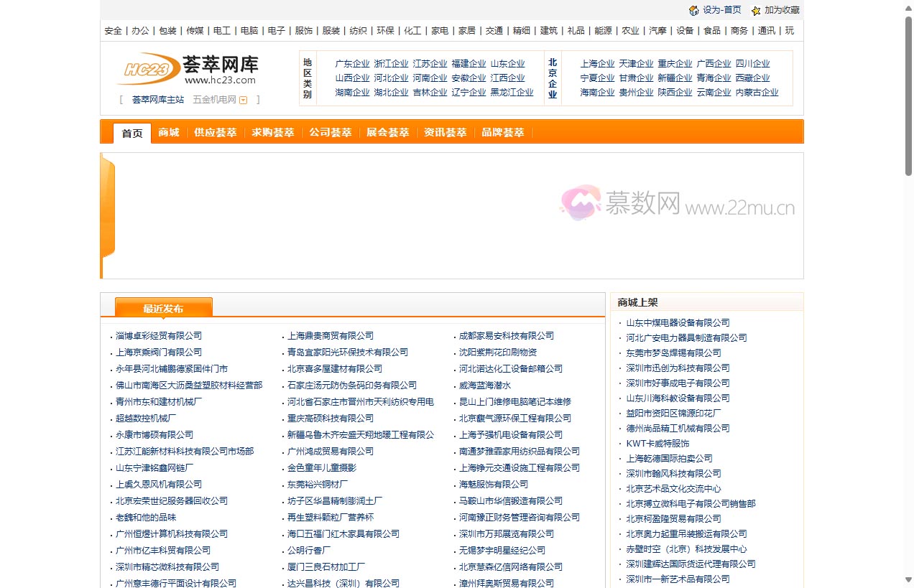This screenshot has height=588, width=914.
Task: Switch to the 商城 navigation tab
Action: pyautogui.click(x=169, y=133)
